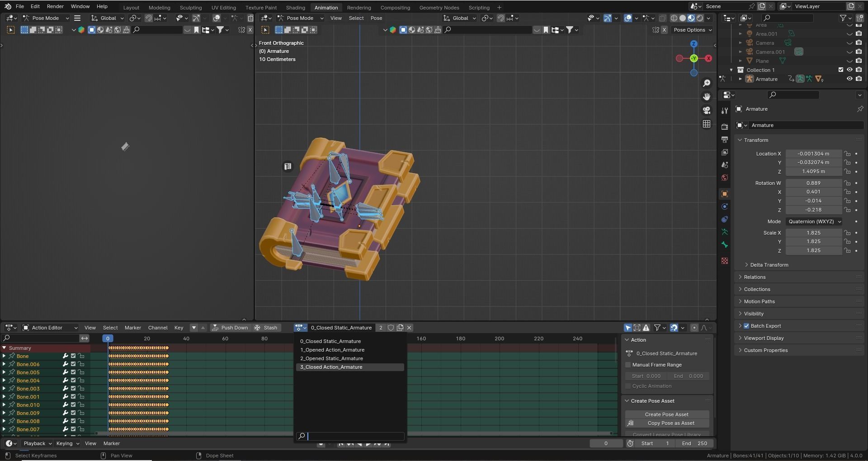
Task: Collapse the Summary channel row
Action: click(x=4, y=348)
